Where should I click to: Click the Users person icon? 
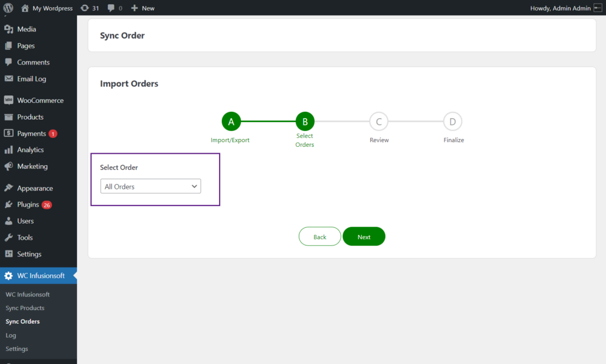coord(8,221)
